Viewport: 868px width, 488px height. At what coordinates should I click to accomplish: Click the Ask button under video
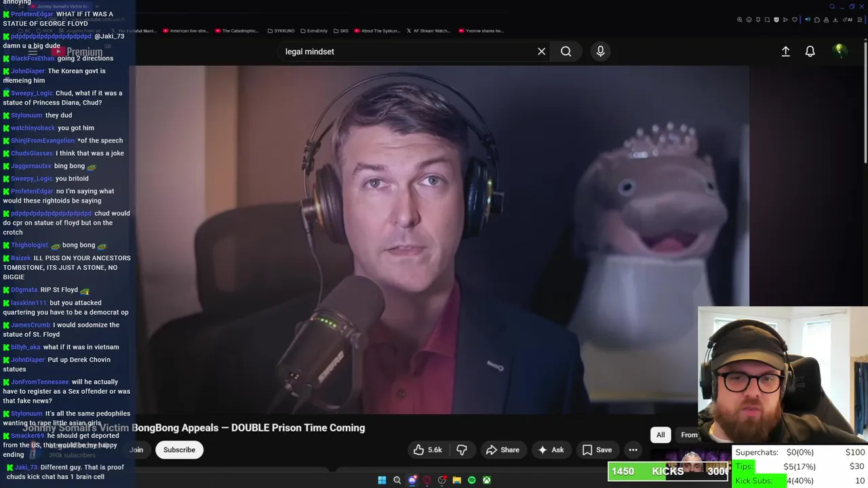point(551,450)
